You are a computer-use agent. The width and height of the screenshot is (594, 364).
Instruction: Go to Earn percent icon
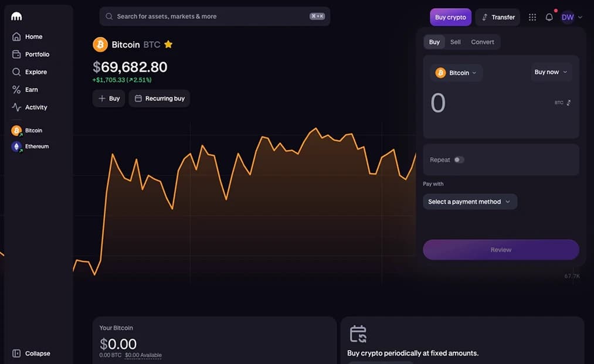pos(16,90)
